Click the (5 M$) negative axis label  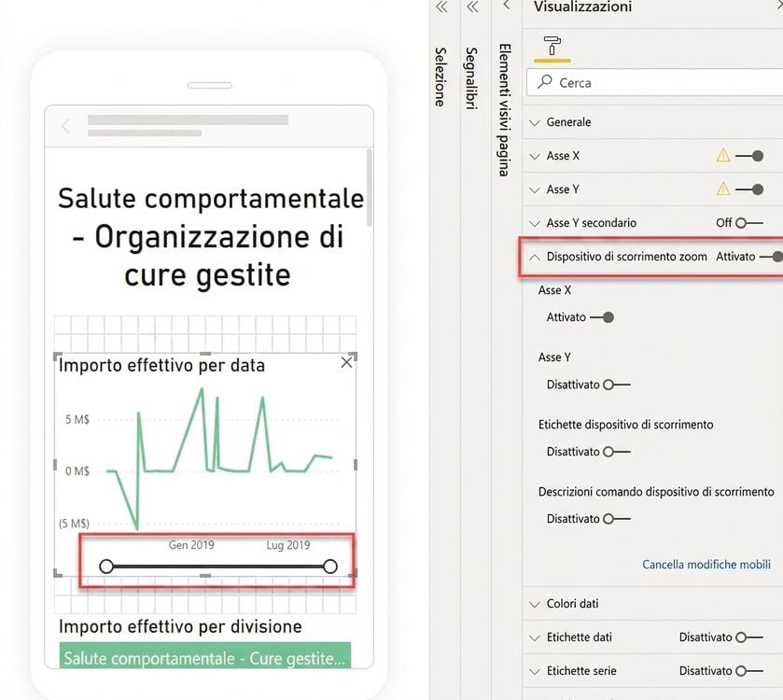pos(74,524)
